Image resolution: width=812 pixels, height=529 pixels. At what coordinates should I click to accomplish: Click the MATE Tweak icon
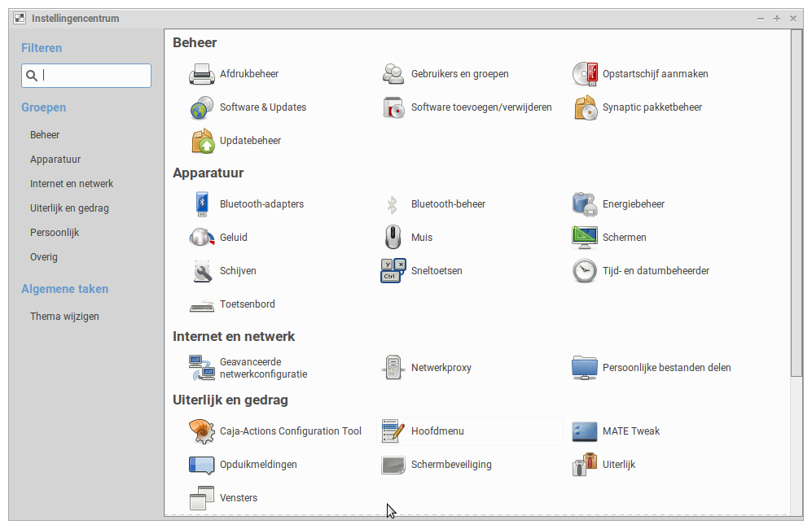(585, 431)
